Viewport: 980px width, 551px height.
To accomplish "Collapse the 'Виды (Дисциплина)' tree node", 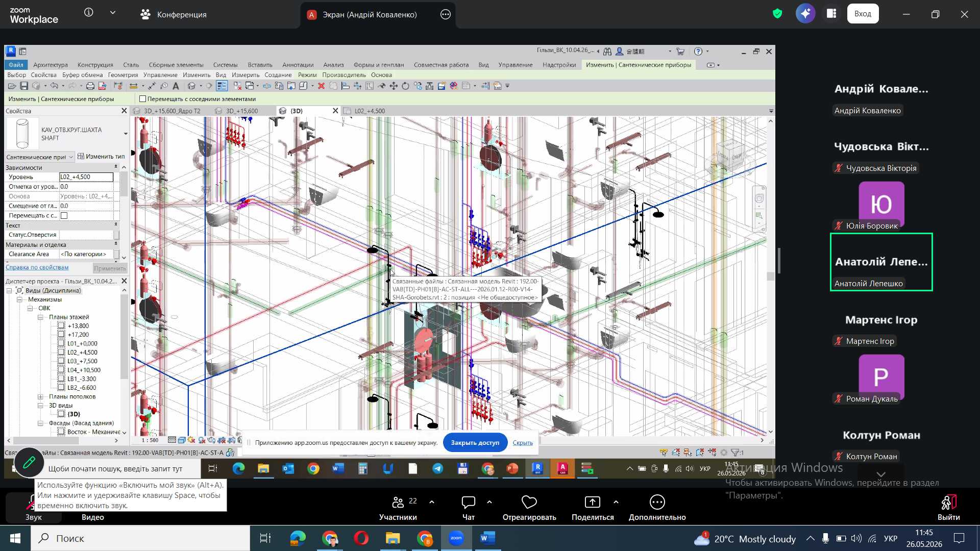I will point(9,291).
